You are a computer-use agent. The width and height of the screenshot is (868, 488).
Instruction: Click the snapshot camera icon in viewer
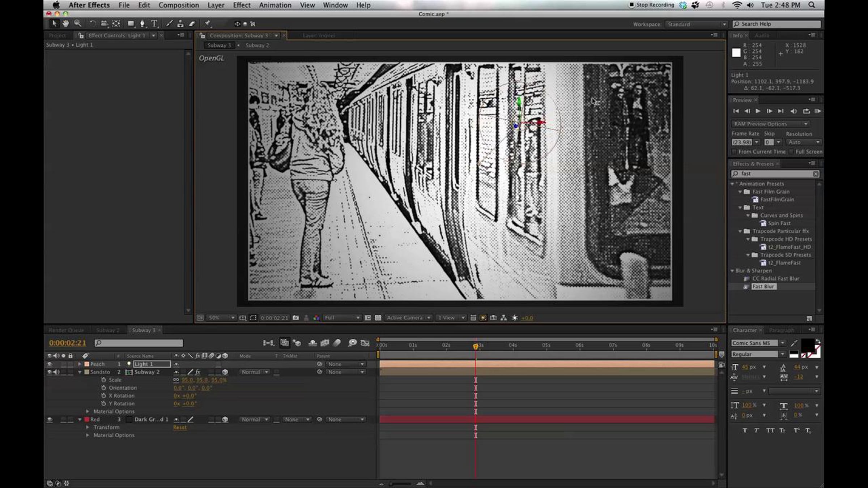point(296,318)
